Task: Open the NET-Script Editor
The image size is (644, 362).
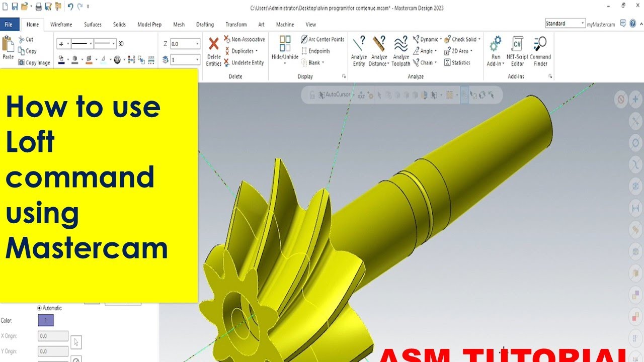Action: point(517,51)
